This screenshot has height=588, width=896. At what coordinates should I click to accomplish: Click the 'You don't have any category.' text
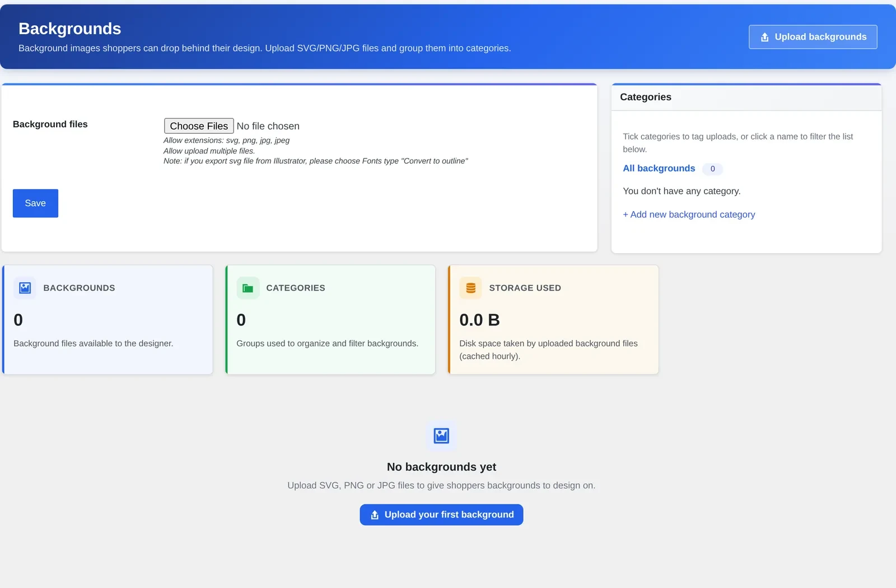pyautogui.click(x=682, y=191)
